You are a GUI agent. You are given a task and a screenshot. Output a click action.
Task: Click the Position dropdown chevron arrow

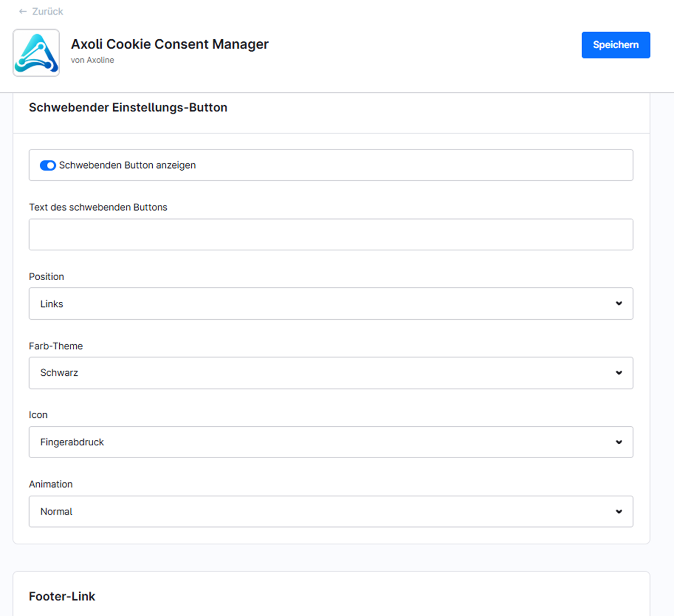[619, 303]
